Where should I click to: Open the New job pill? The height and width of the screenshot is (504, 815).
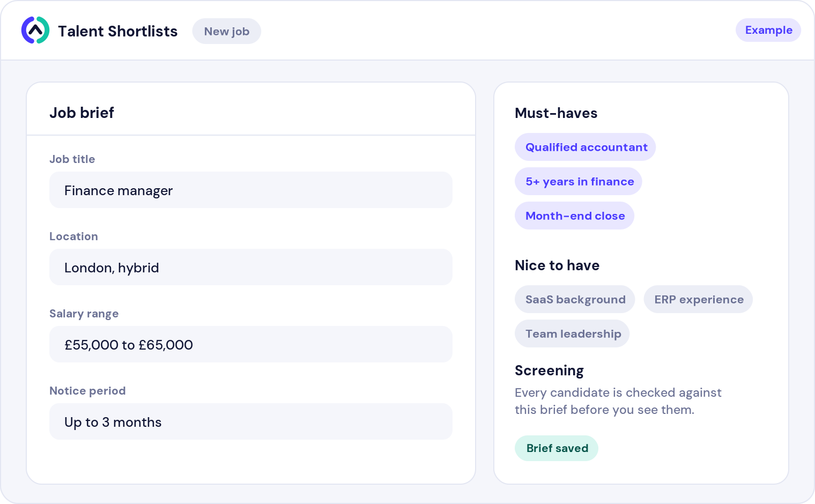(x=227, y=31)
